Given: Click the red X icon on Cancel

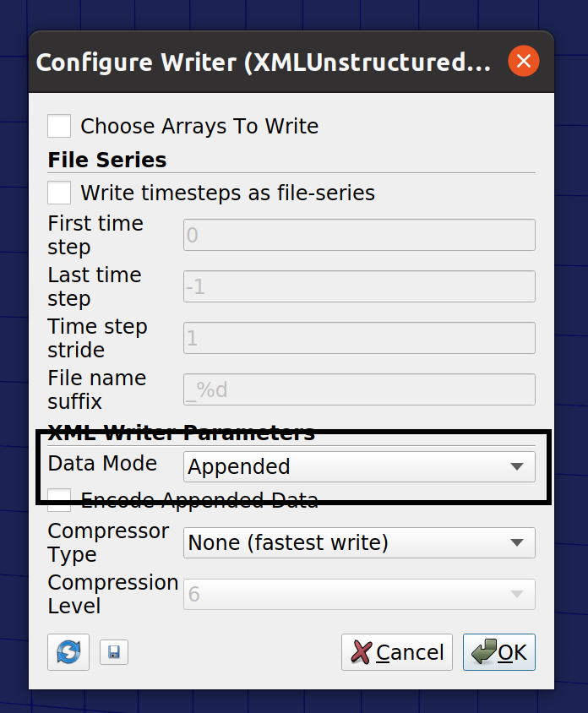Looking at the screenshot, I should click(362, 652).
